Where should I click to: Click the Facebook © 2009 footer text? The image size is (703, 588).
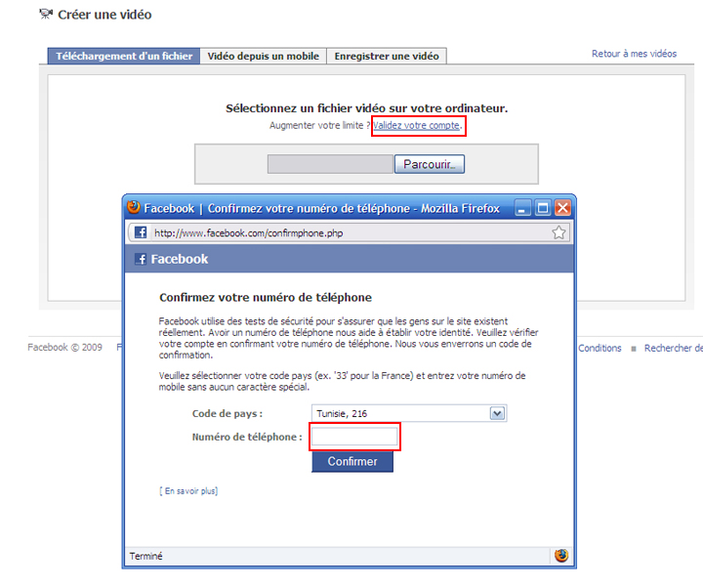[x=65, y=347]
